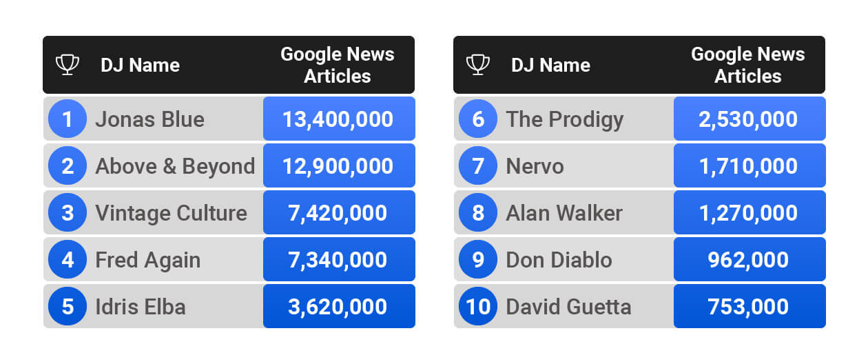Select the Vintage Culture row name

(171, 213)
